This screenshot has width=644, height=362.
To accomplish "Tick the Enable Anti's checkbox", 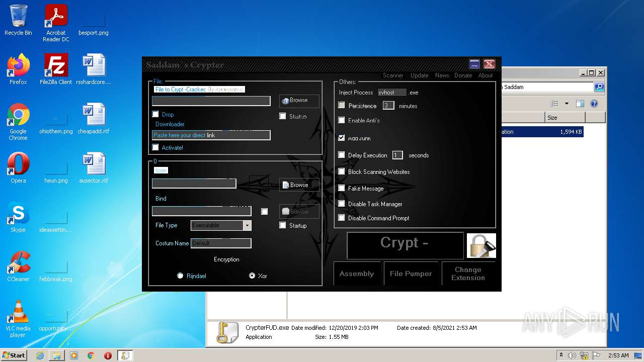I will tap(342, 120).
